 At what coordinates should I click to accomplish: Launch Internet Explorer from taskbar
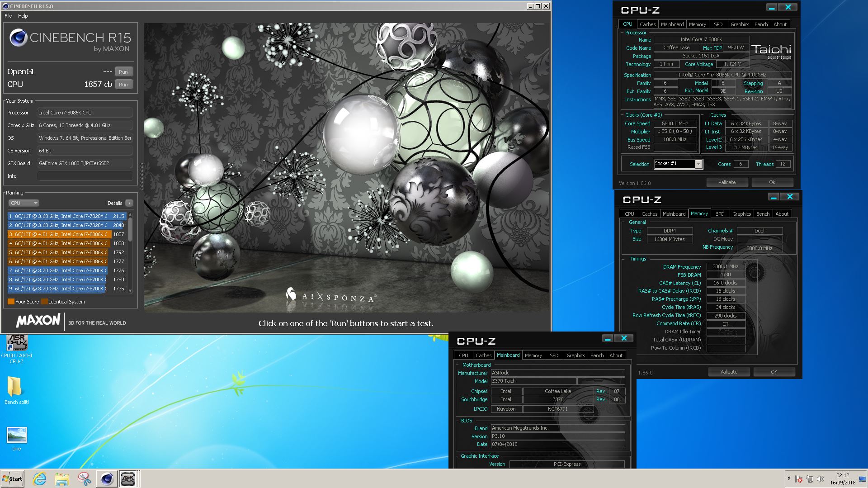40,479
